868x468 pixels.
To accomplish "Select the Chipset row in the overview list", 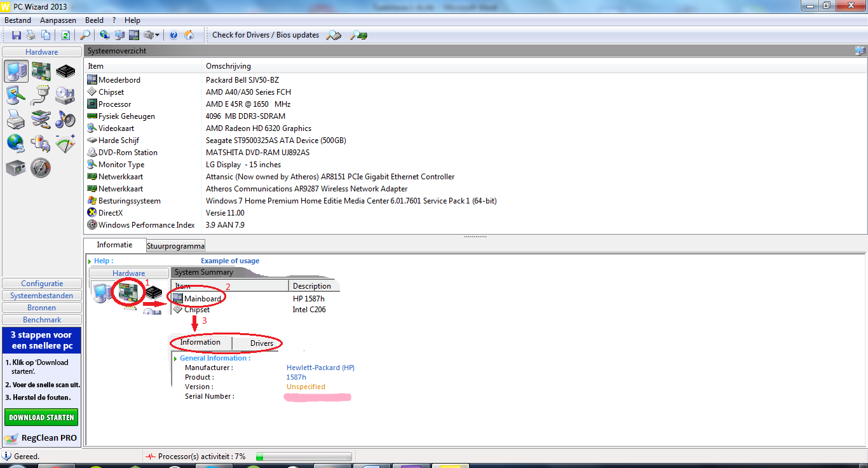I will pyautogui.click(x=475, y=92).
